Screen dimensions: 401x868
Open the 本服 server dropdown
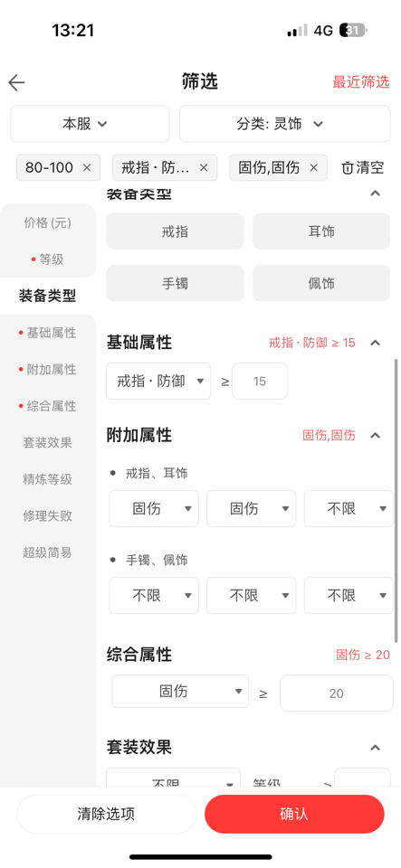point(90,124)
